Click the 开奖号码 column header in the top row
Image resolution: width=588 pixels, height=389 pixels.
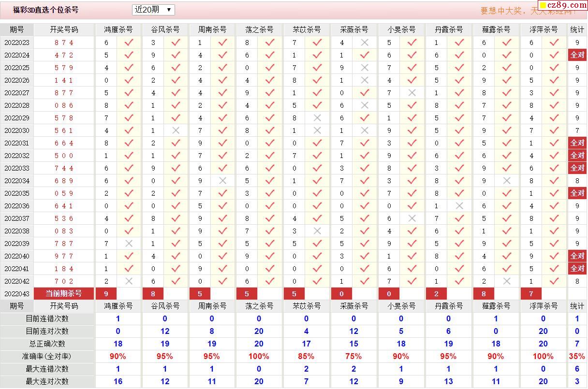(x=64, y=29)
